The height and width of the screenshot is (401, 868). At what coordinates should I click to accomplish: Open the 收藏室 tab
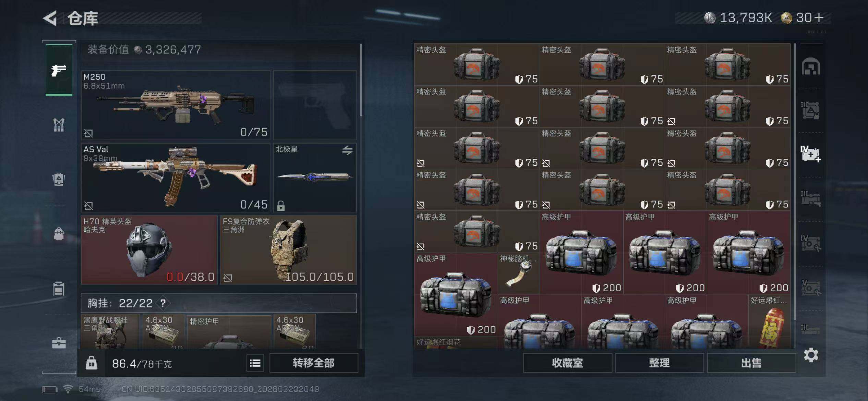point(567,363)
